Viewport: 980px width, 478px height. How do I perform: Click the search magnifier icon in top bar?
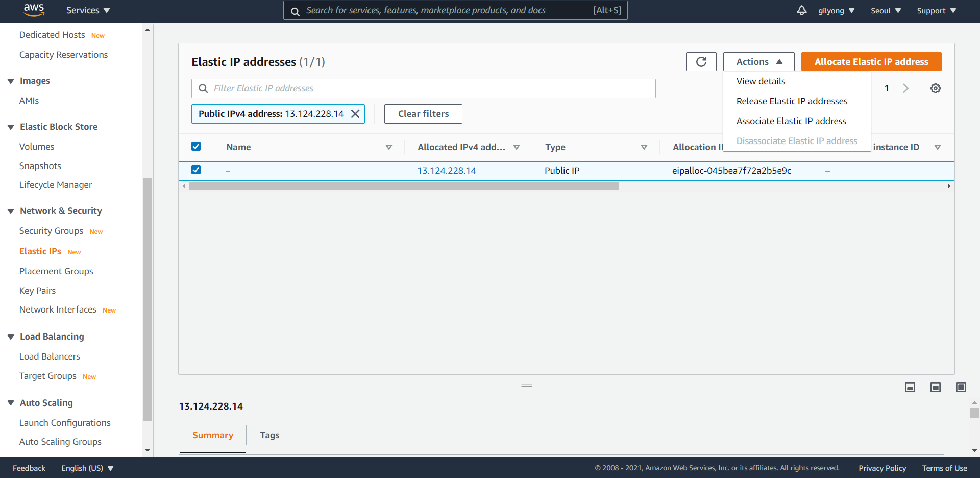point(295,11)
